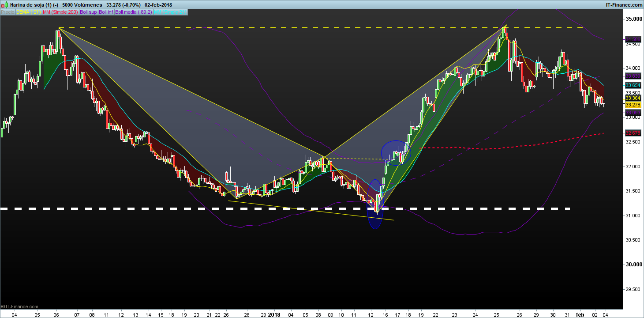Click the 35.000 price axis label
644x318 pixels.
click(633, 19)
